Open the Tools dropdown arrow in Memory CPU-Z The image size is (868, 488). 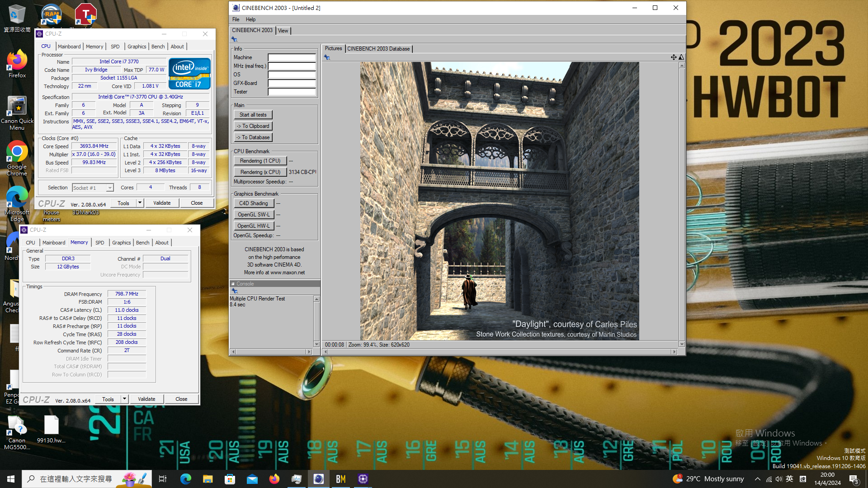(x=124, y=399)
